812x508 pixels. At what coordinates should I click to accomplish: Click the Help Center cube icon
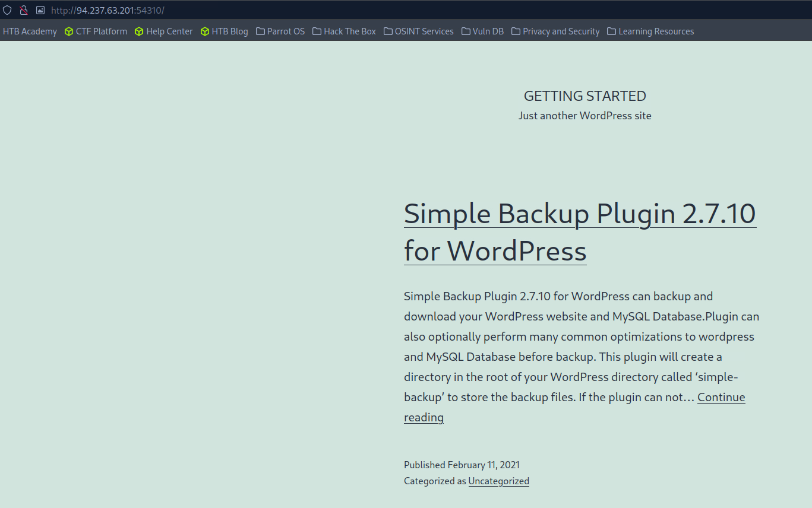coord(139,31)
